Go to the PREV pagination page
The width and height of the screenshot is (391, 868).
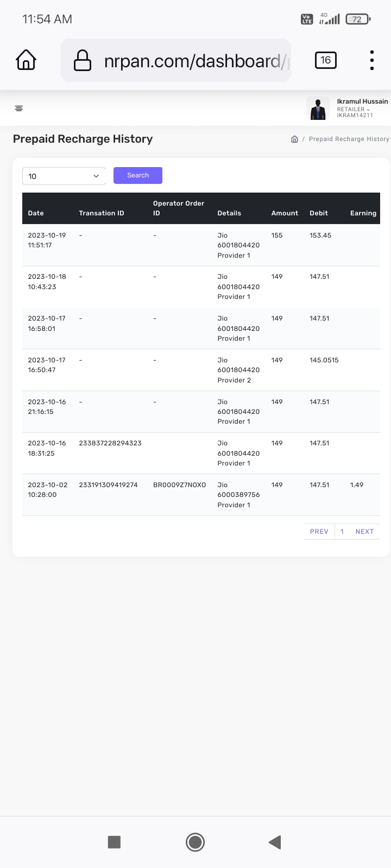pos(319,532)
